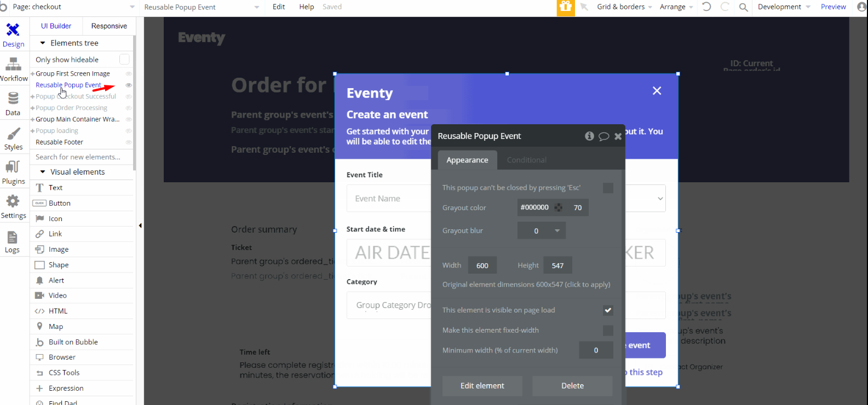Collapse the Elements tree section
Screen dimensions: 868x405
(43, 43)
